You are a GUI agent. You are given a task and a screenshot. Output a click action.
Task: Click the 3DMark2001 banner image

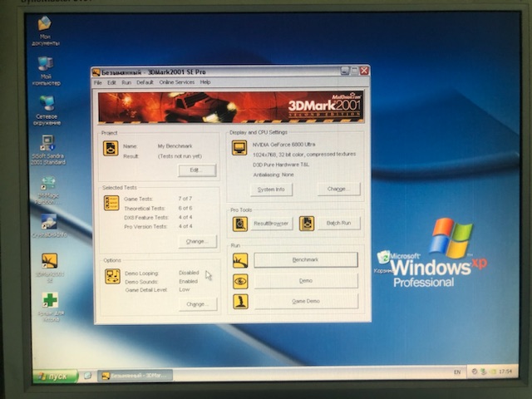click(231, 107)
